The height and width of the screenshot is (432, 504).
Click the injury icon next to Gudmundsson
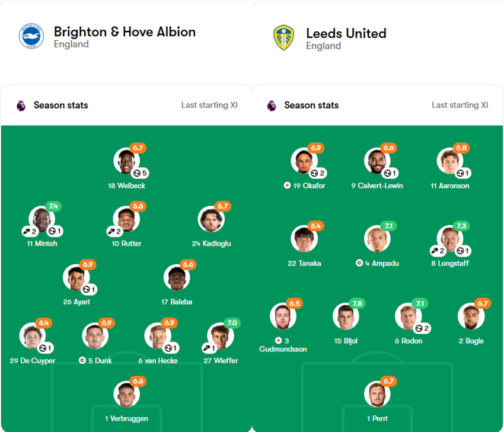(x=278, y=340)
